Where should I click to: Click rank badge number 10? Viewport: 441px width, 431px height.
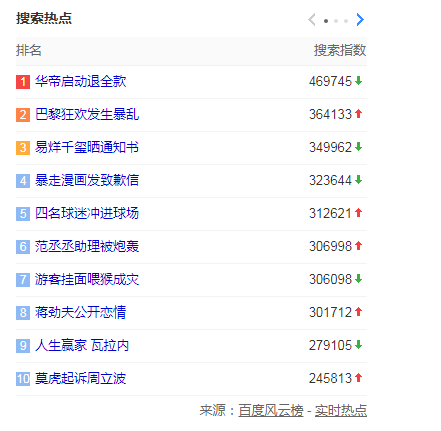(23, 379)
